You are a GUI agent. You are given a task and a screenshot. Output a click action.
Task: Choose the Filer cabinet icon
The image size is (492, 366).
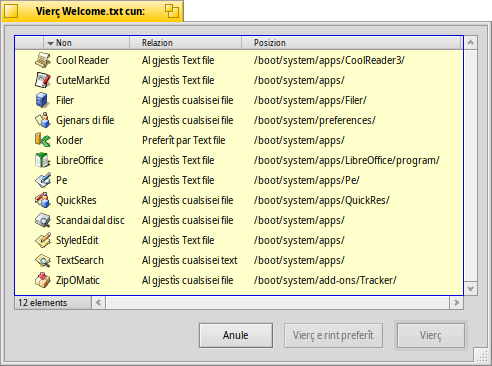click(43, 100)
